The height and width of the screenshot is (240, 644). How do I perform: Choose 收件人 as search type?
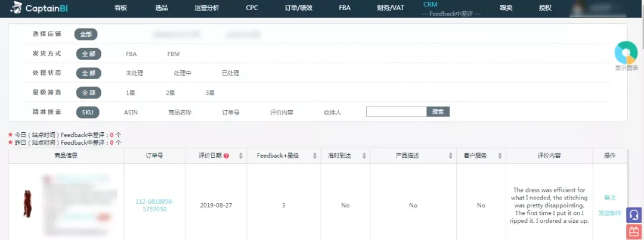tap(333, 112)
